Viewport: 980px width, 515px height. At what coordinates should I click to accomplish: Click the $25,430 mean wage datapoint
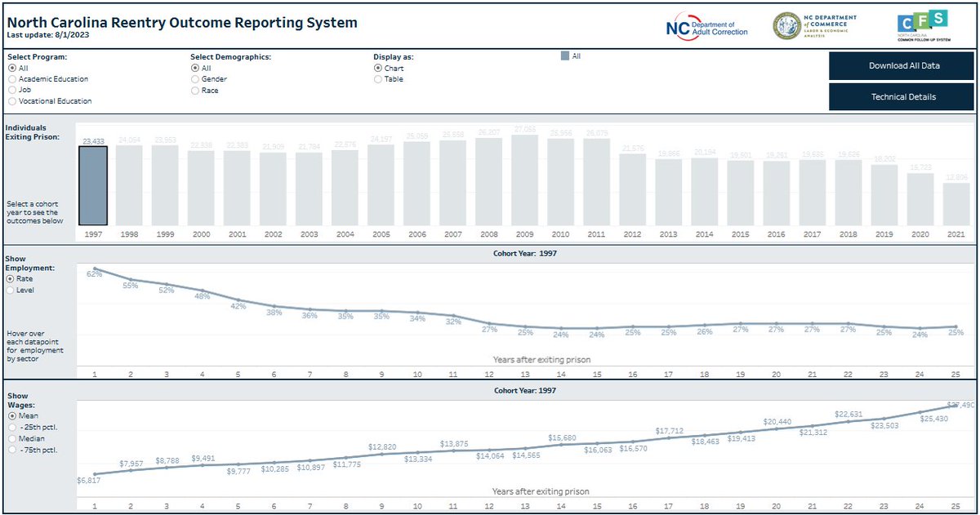tap(920, 414)
